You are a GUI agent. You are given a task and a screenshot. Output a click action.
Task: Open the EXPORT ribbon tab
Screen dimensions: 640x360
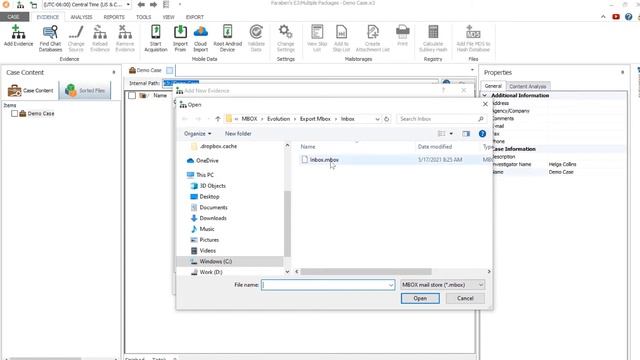pyautogui.click(x=195, y=17)
